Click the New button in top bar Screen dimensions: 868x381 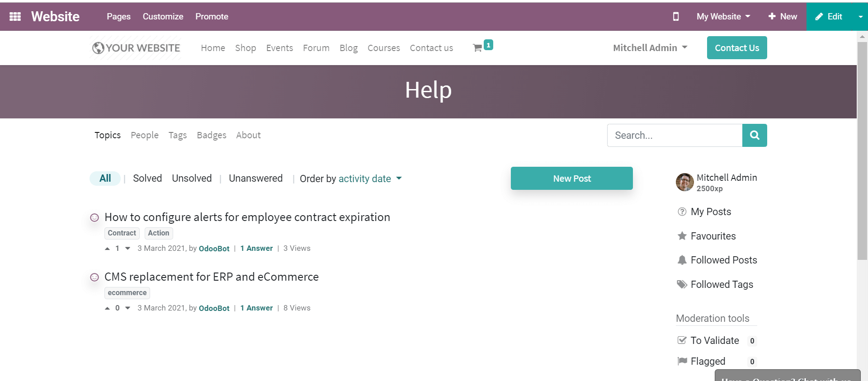783,16
